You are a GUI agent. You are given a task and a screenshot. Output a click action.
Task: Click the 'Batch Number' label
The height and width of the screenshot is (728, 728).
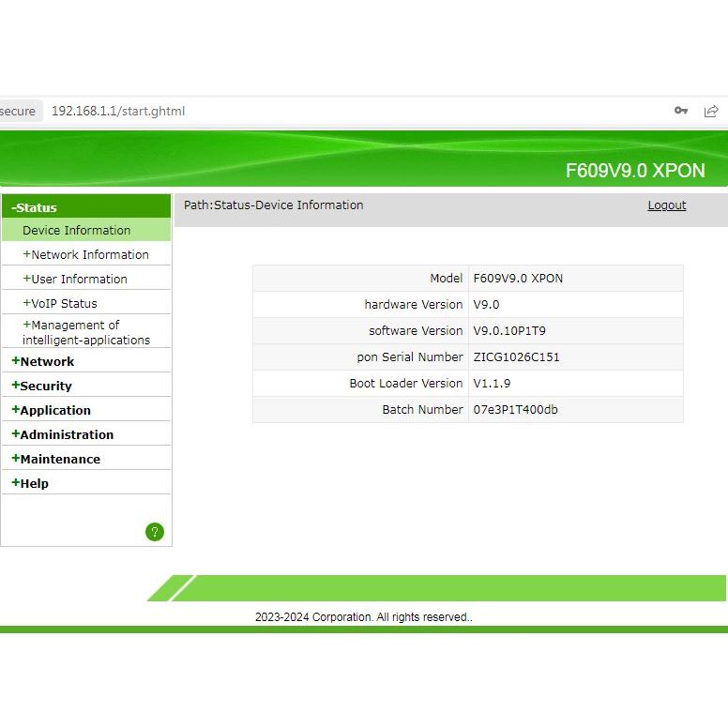[422, 409]
